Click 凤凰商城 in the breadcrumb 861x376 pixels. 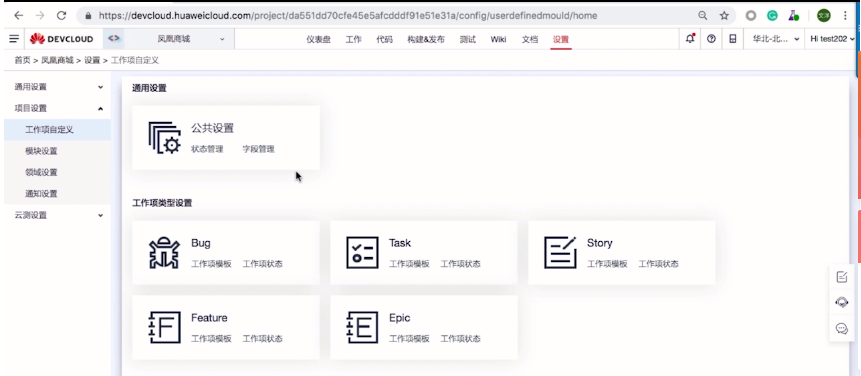click(x=57, y=60)
